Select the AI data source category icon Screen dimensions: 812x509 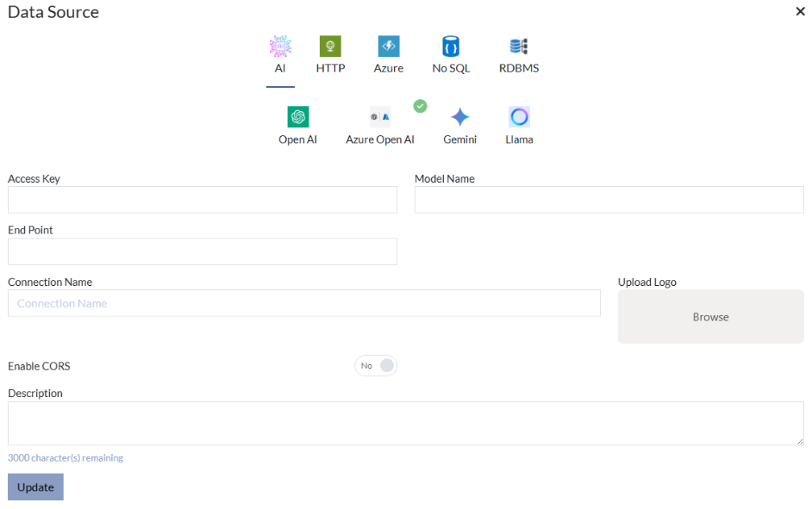point(280,47)
